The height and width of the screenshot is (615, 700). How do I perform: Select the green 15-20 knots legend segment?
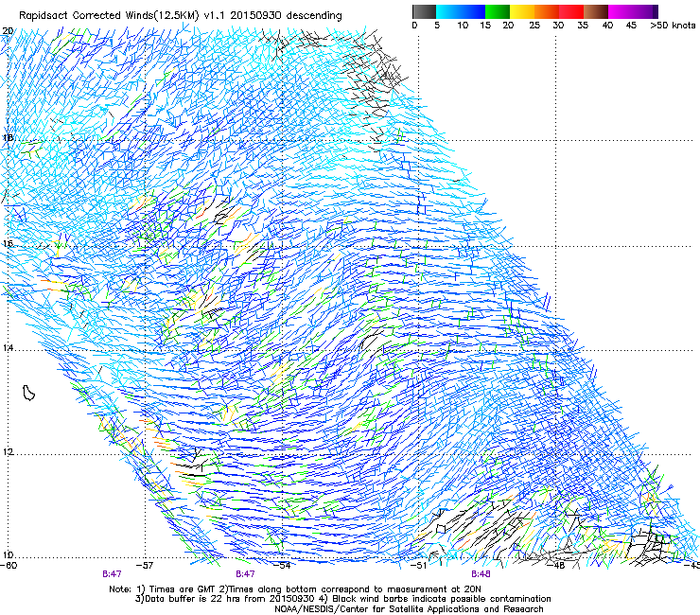[498, 11]
